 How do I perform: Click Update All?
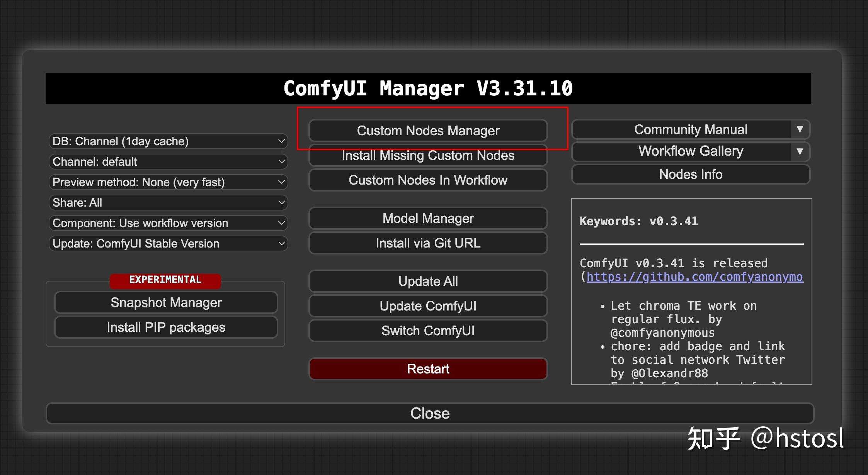428,281
